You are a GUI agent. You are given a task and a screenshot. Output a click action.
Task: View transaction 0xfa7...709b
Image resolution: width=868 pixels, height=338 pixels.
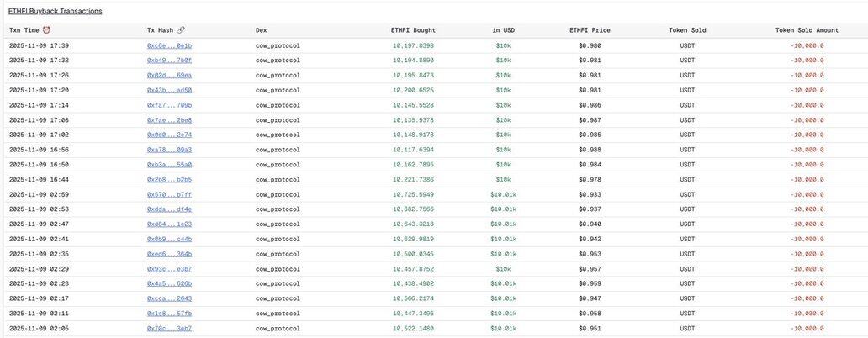point(169,105)
